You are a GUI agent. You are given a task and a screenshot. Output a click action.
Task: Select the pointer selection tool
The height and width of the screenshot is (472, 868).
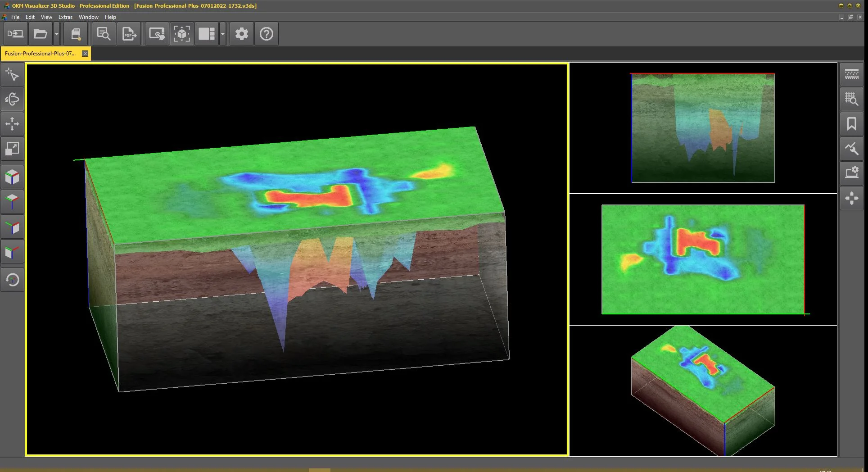12,74
